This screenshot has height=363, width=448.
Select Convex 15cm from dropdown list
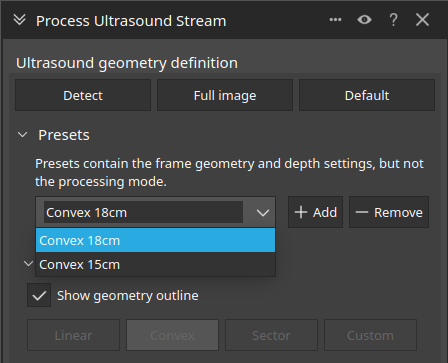coord(155,265)
